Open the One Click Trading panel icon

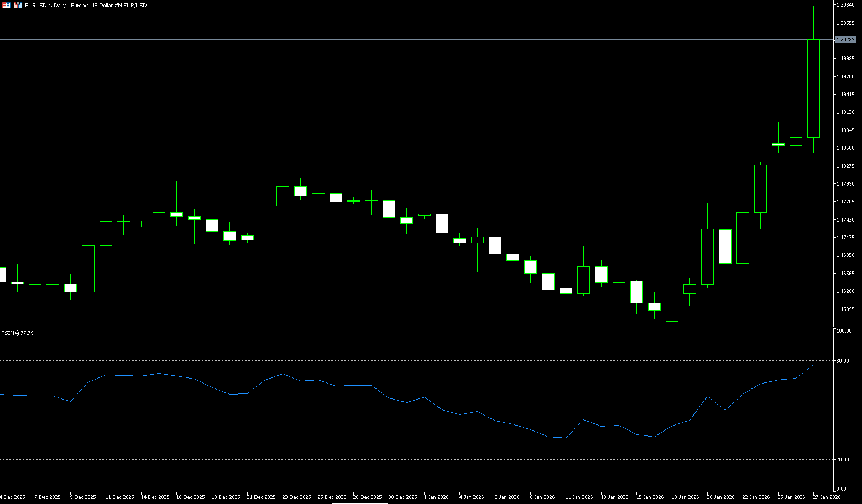click(18, 5)
